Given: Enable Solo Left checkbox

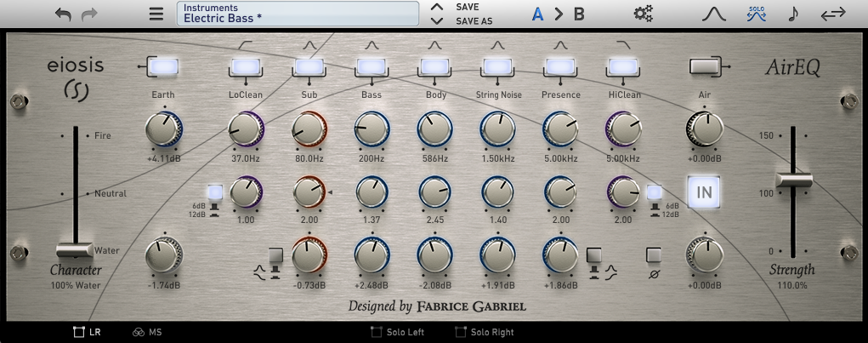Looking at the screenshot, I should coord(398,333).
